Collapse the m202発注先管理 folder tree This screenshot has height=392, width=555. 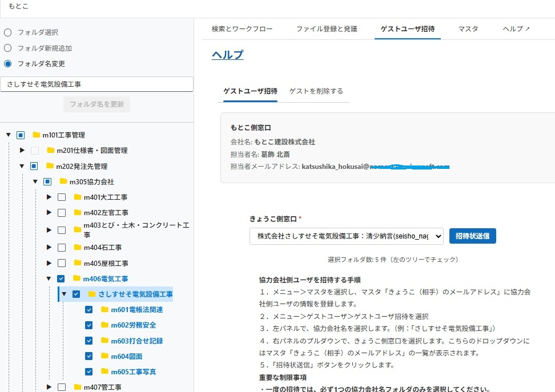pos(22,167)
